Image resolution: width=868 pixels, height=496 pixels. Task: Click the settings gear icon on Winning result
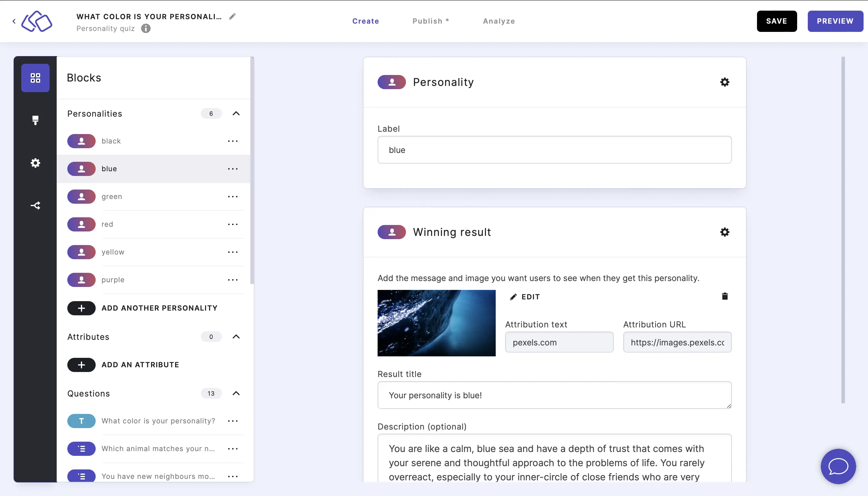coord(725,231)
